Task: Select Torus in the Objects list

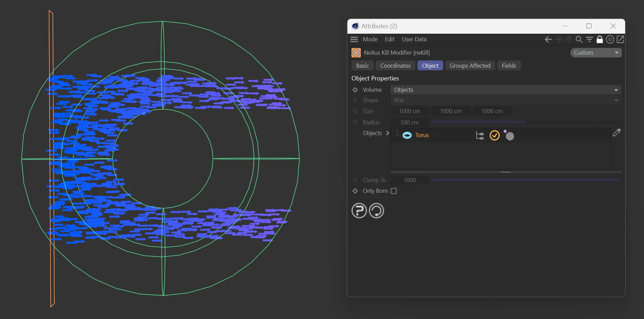Action: [x=422, y=135]
